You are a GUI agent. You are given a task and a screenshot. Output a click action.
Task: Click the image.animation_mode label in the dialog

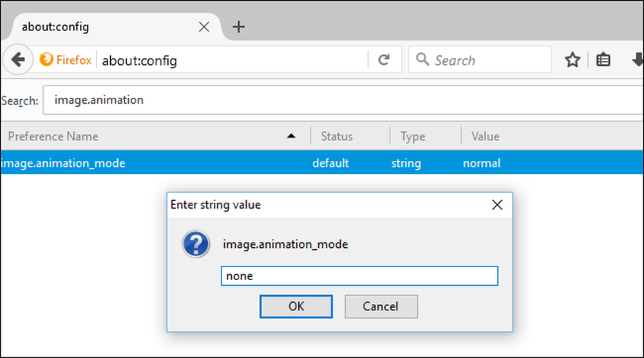click(x=285, y=244)
